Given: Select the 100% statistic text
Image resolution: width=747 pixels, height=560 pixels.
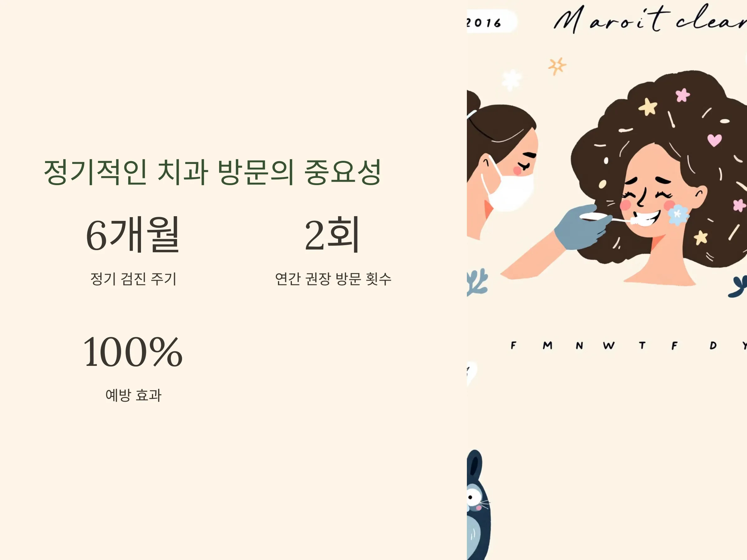Looking at the screenshot, I should point(133,352).
